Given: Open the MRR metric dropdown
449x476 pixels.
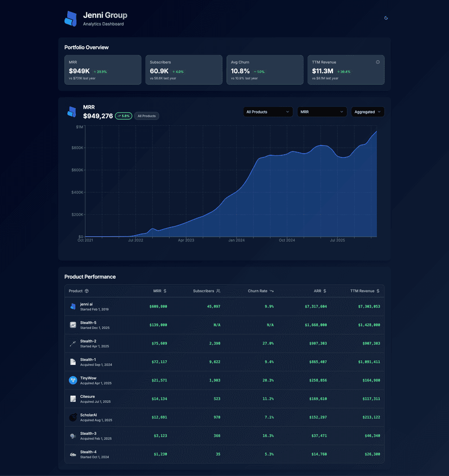Looking at the screenshot, I should pos(322,112).
